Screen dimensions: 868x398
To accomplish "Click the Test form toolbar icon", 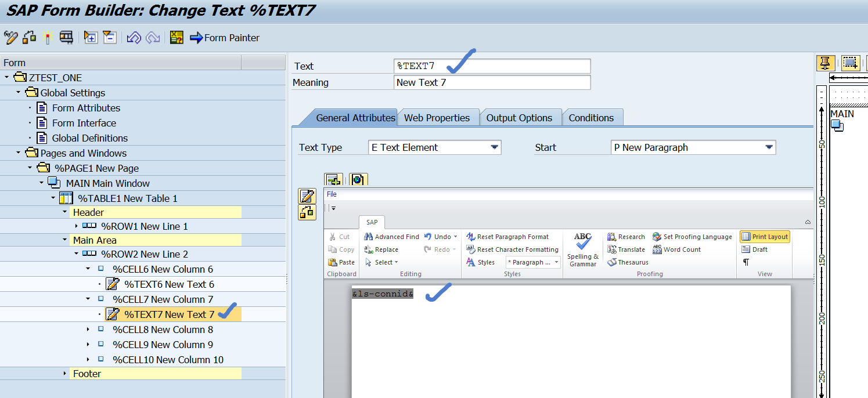I will 66,38.
